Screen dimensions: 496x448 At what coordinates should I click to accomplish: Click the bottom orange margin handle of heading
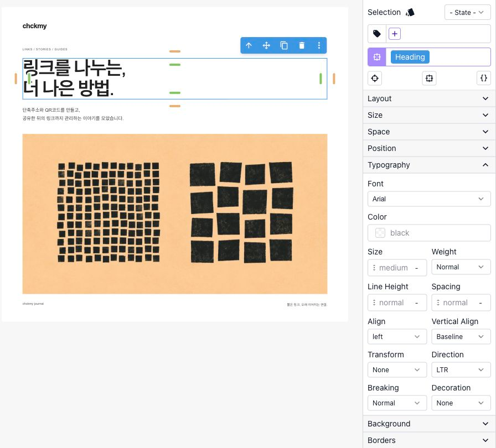pos(175,106)
